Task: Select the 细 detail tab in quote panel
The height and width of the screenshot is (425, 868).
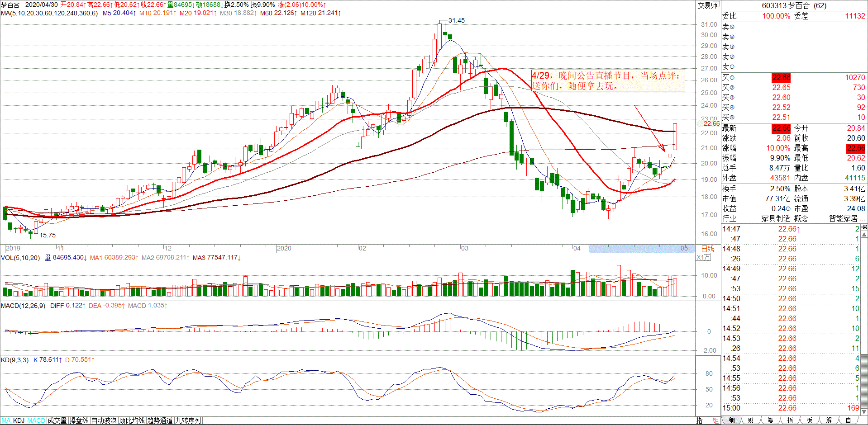Action: [x=732, y=420]
